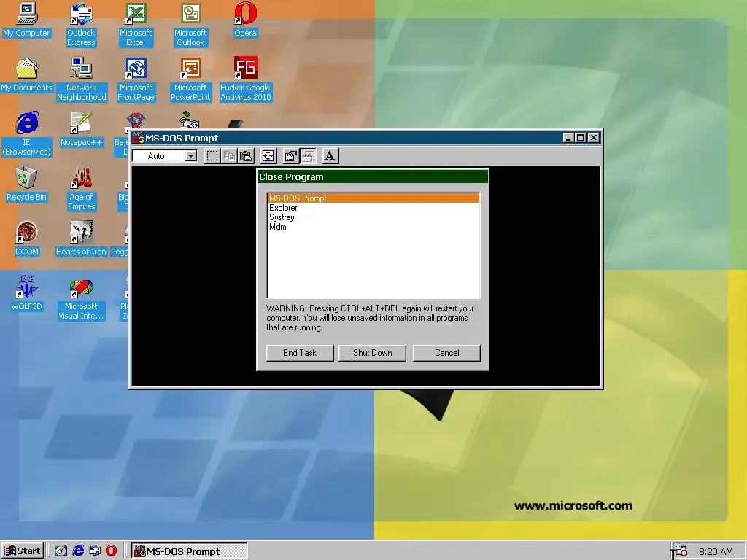Click the 8:20 AM taskbar clock

point(716,551)
